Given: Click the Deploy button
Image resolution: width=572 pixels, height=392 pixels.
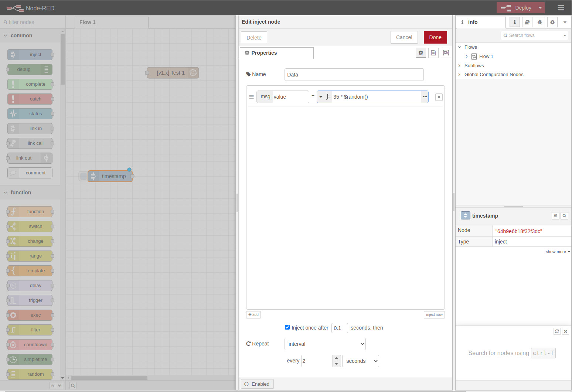Looking at the screenshot, I should [x=517, y=8].
